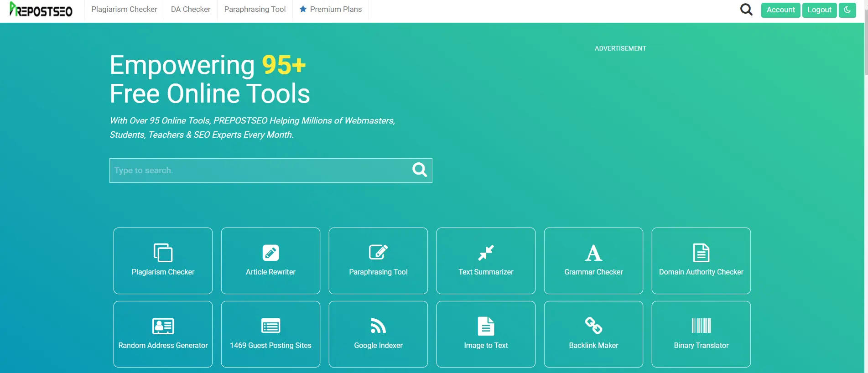Open Plagiarism Checker in the top navigation
The image size is (868, 373).
(124, 10)
